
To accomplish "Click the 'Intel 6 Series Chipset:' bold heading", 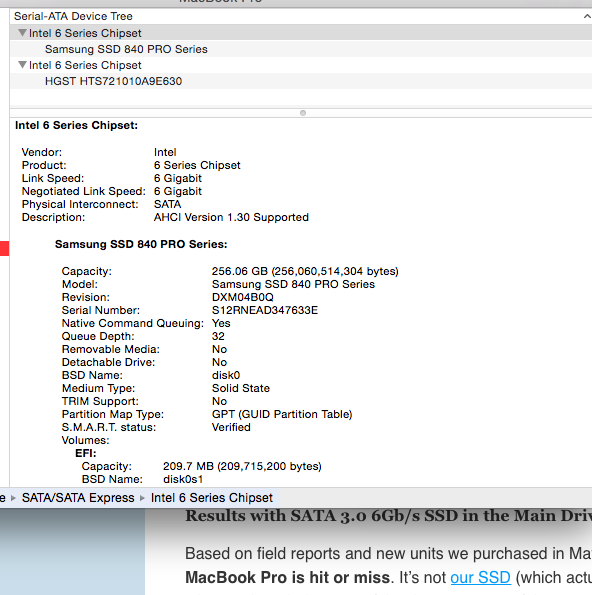I will coord(76,125).
